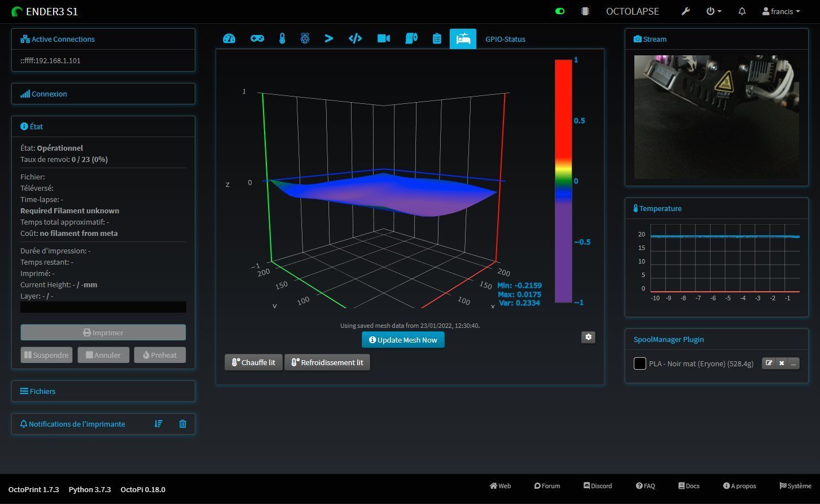Open the Système footer link

[795, 485]
